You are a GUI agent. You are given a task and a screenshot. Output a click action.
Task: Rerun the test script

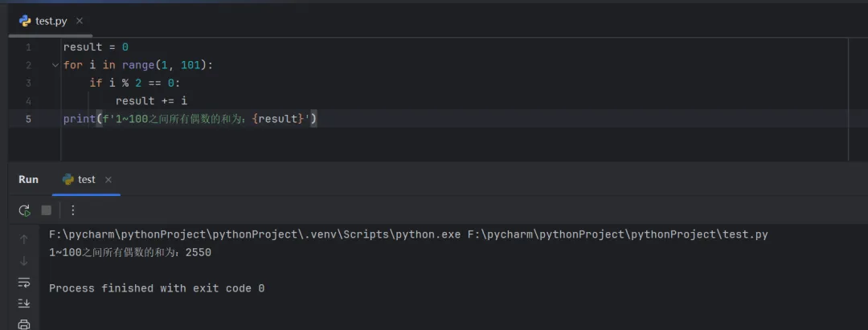(25, 210)
